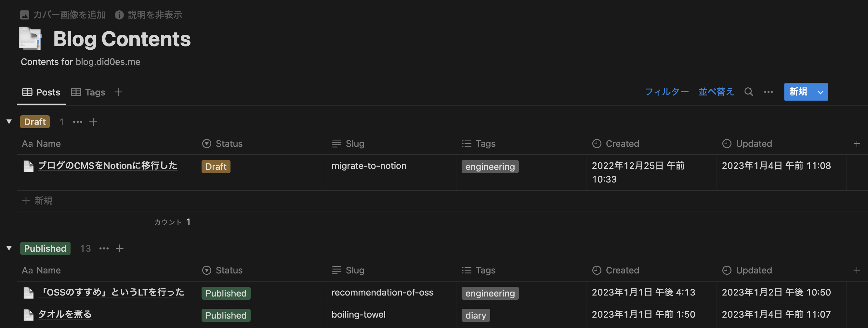Viewport: 868px width, 328px height.
Task: Add a new view with plus icon
Action: [x=118, y=92]
